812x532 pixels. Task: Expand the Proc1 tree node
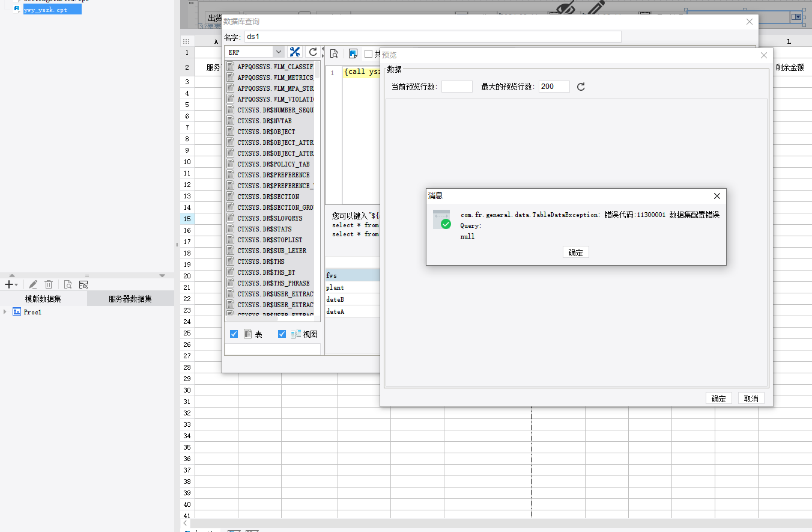pyautogui.click(x=5, y=311)
